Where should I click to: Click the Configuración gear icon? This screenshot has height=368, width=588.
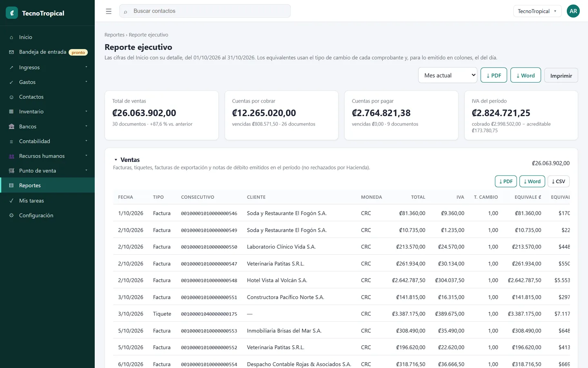pyautogui.click(x=11, y=215)
